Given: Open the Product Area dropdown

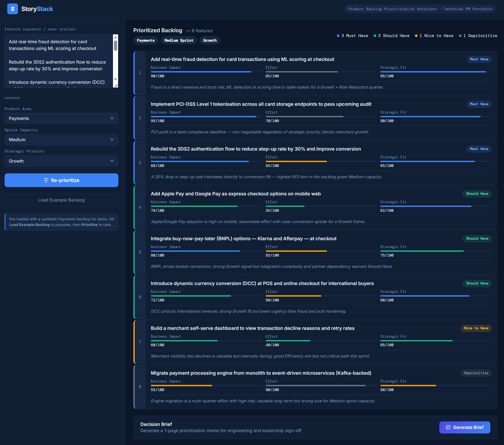Looking at the screenshot, I should pos(61,118).
